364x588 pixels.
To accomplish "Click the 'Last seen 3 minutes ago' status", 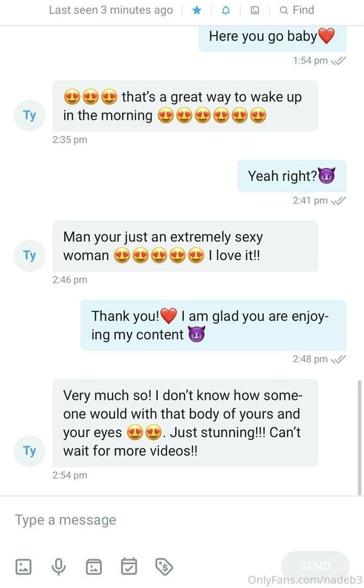I will point(111,10).
